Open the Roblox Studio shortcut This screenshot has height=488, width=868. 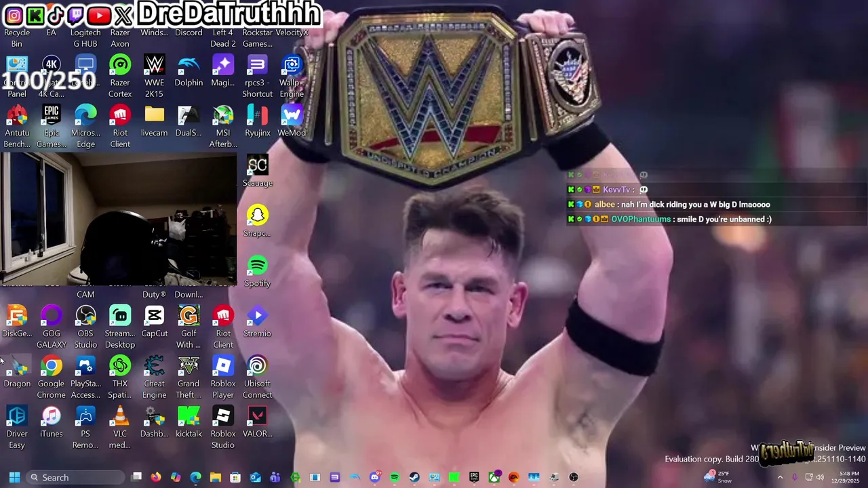(x=223, y=428)
